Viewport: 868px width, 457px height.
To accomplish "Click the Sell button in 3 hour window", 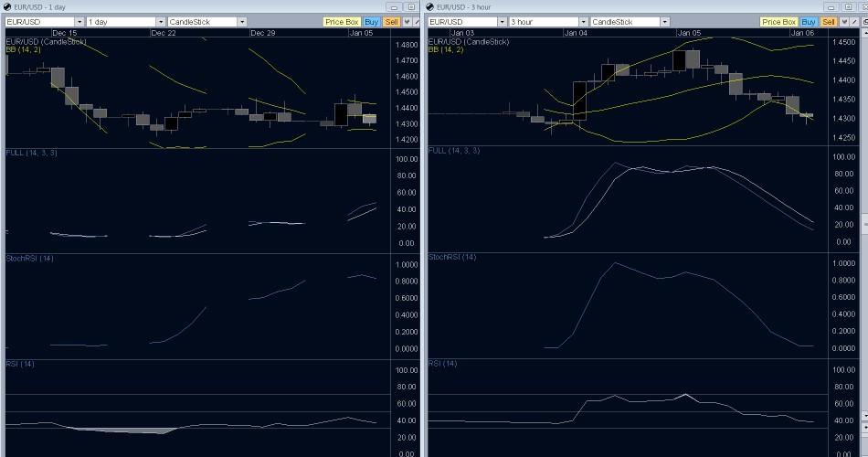I will pyautogui.click(x=828, y=22).
